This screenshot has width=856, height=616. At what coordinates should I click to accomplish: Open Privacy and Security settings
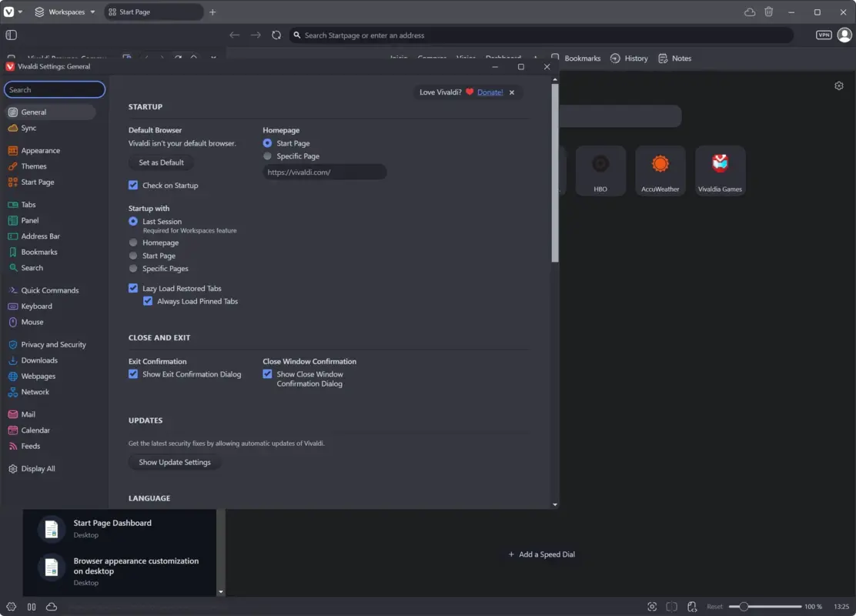pyautogui.click(x=52, y=344)
